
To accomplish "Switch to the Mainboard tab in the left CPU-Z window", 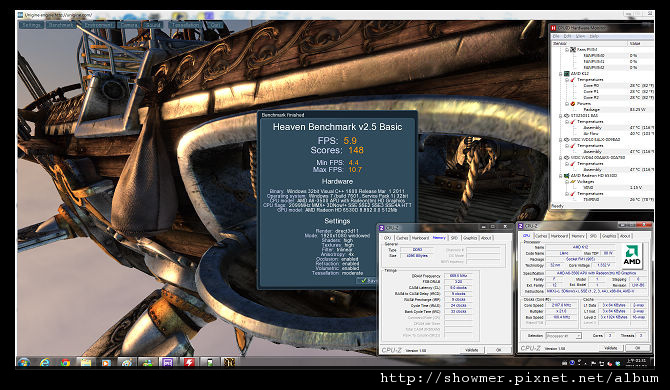I will pos(420,238).
